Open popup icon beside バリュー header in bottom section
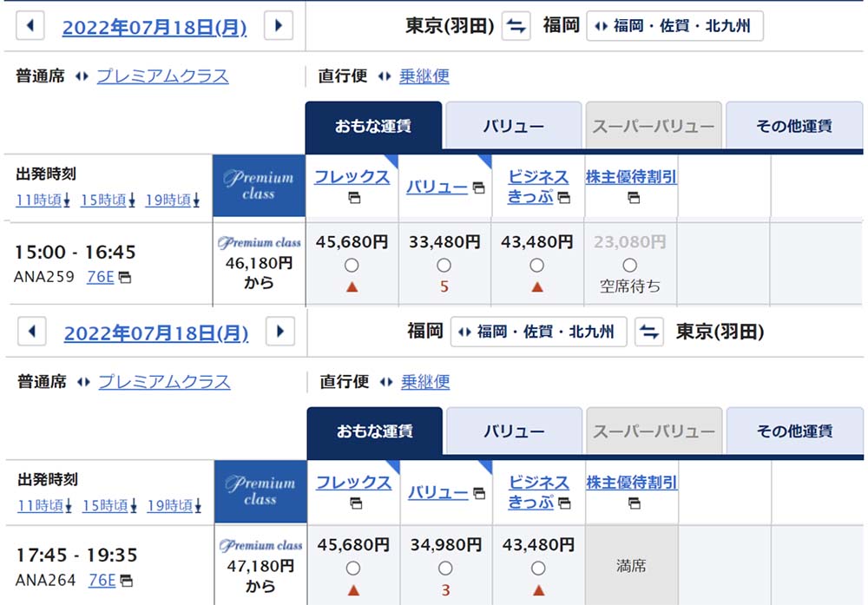This screenshot has width=868, height=605. [x=479, y=493]
